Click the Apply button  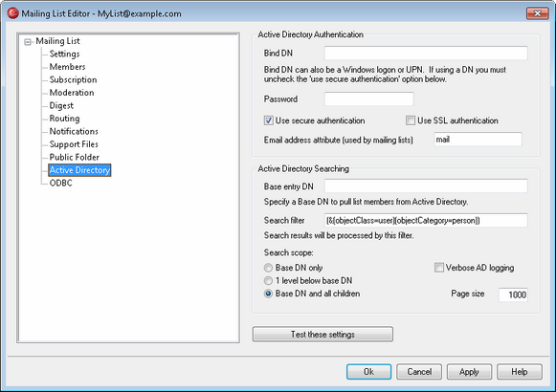click(469, 372)
